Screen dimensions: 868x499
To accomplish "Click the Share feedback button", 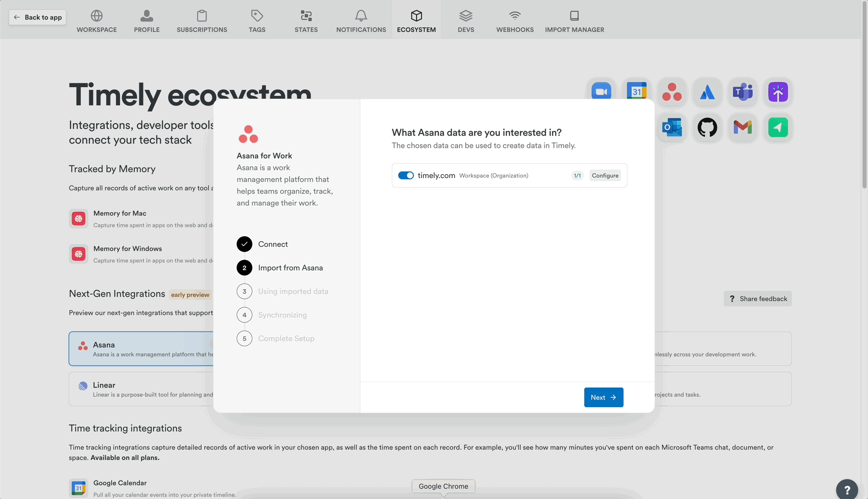I will (758, 299).
